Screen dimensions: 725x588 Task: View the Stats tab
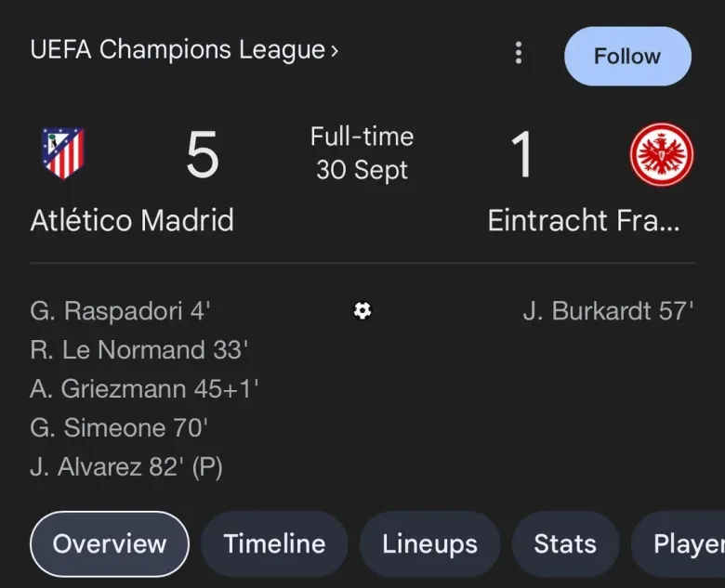tap(565, 543)
